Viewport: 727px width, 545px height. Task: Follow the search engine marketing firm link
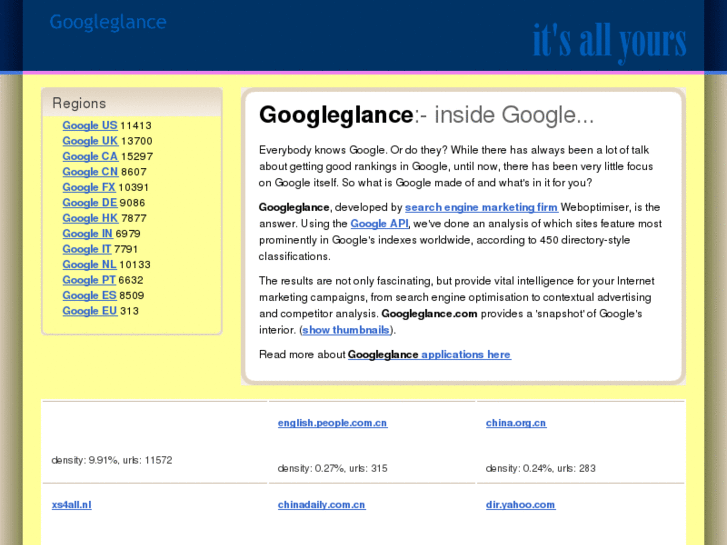click(481, 207)
